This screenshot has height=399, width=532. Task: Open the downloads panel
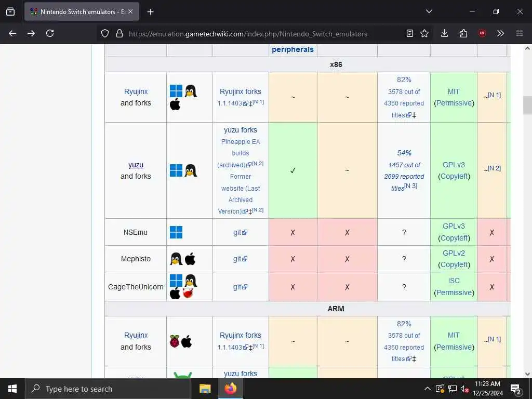(445, 33)
